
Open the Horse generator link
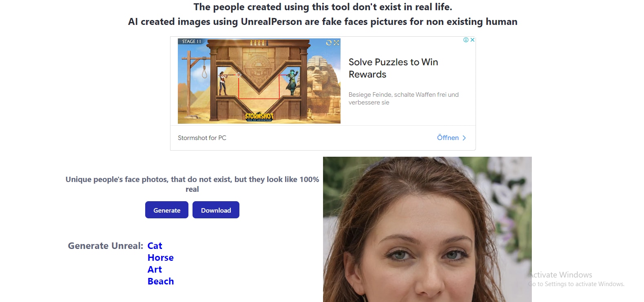161,258
